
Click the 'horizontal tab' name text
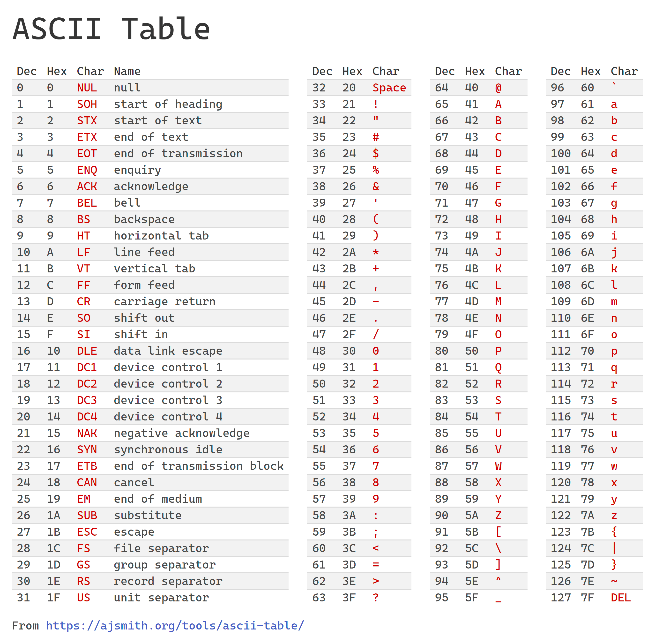point(161,236)
